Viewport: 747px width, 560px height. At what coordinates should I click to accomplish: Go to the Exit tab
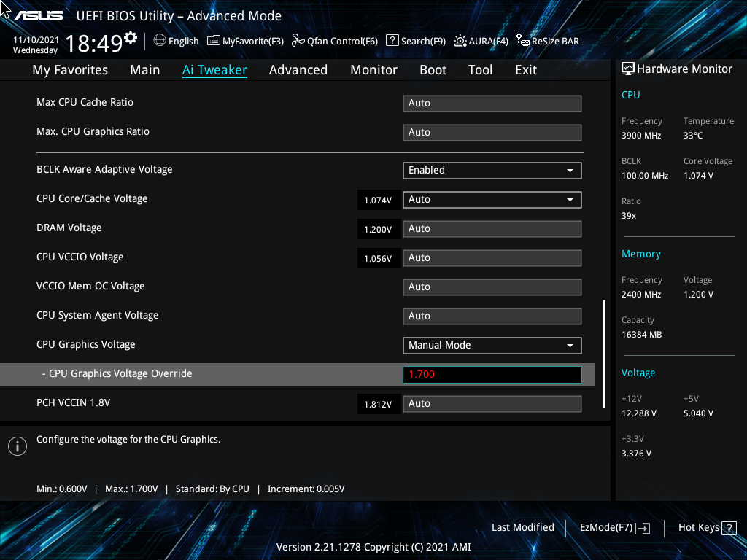pyautogui.click(x=526, y=69)
